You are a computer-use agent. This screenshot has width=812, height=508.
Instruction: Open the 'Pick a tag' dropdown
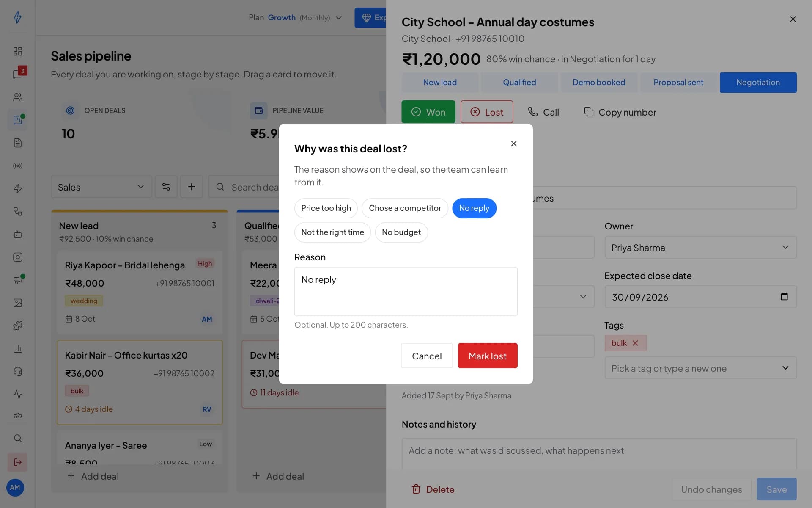701,368
